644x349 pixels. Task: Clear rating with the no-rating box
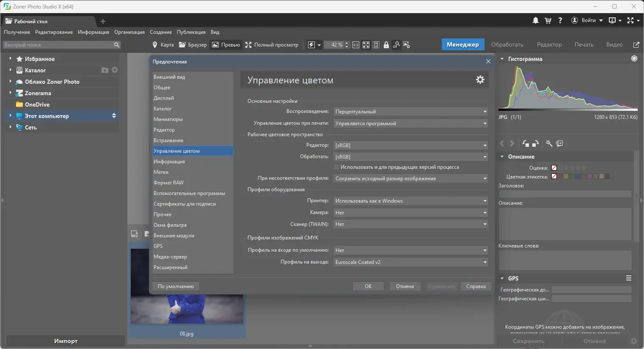pyautogui.click(x=554, y=168)
